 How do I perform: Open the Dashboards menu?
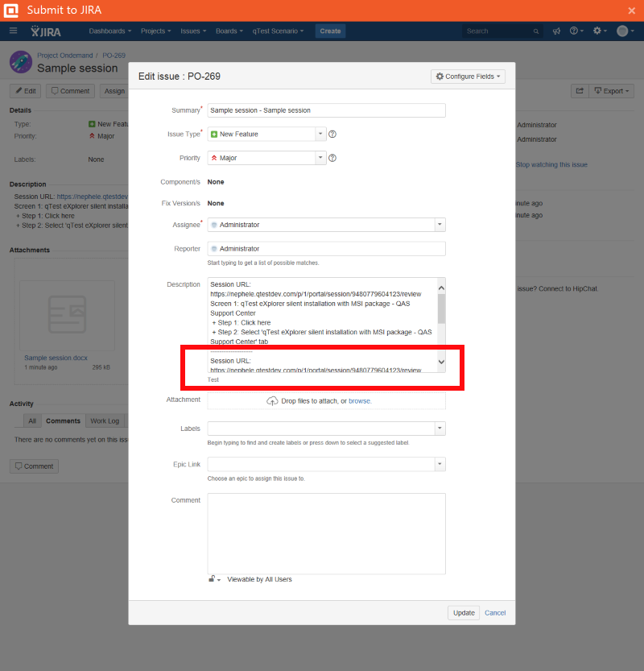110,31
